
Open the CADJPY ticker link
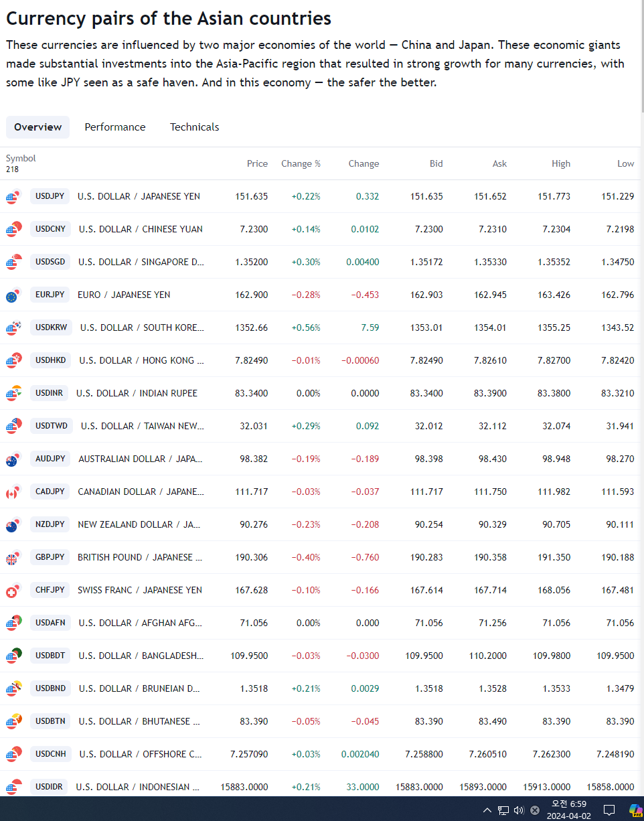coord(50,492)
